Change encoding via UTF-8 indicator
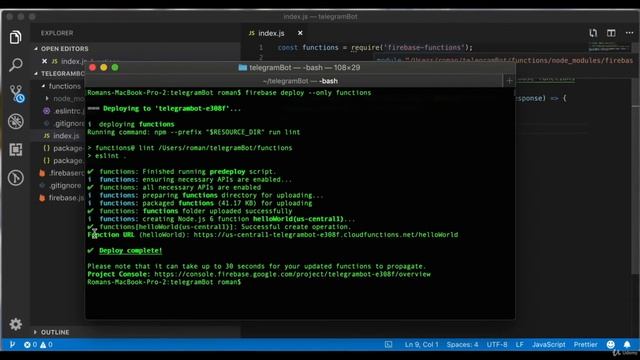 [x=497, y=345]
